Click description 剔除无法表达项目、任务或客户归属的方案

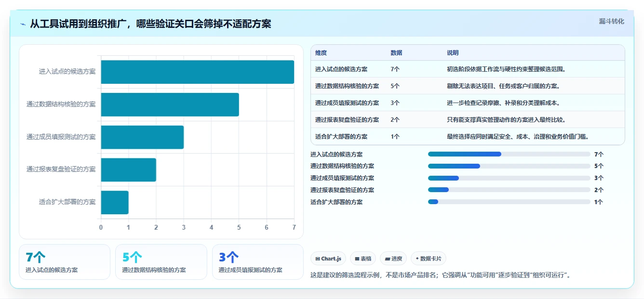point(503,86)
